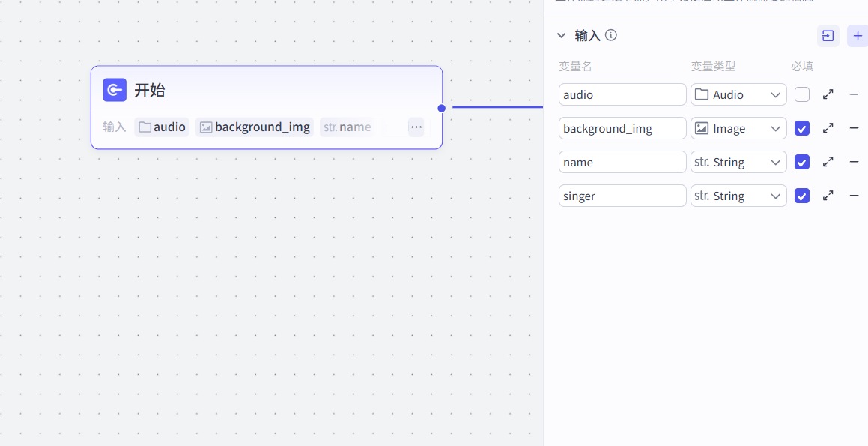Click the singer variable name field

(x=622, y=196)
